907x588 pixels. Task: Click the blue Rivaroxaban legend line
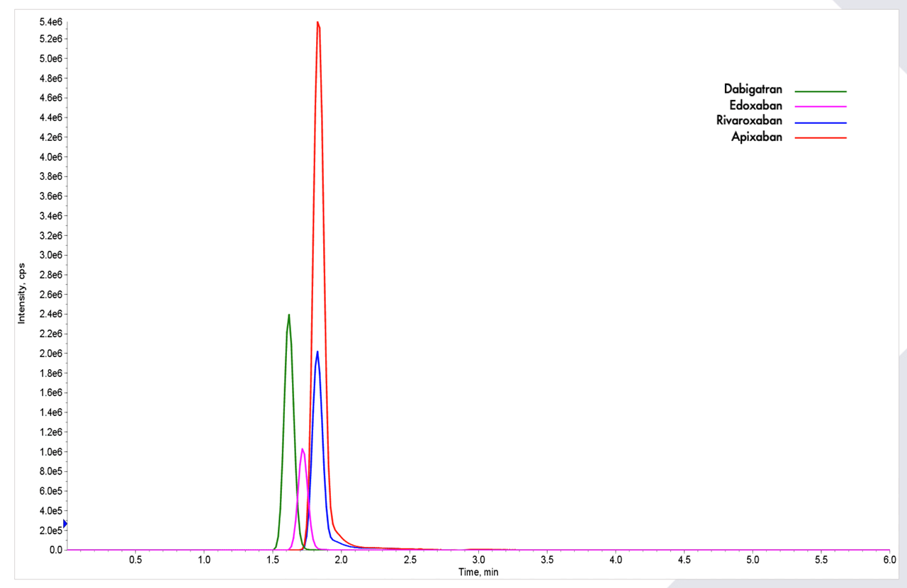(x=821, y=123)
